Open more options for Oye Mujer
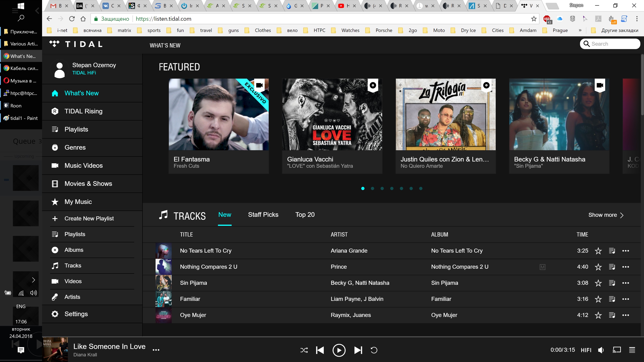 (x=625, y=315)
